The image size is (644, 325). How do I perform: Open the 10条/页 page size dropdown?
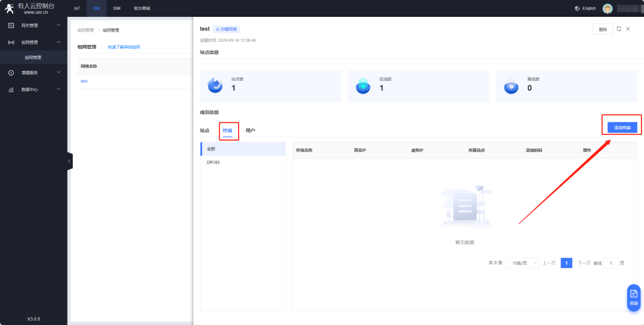point(522,263)
